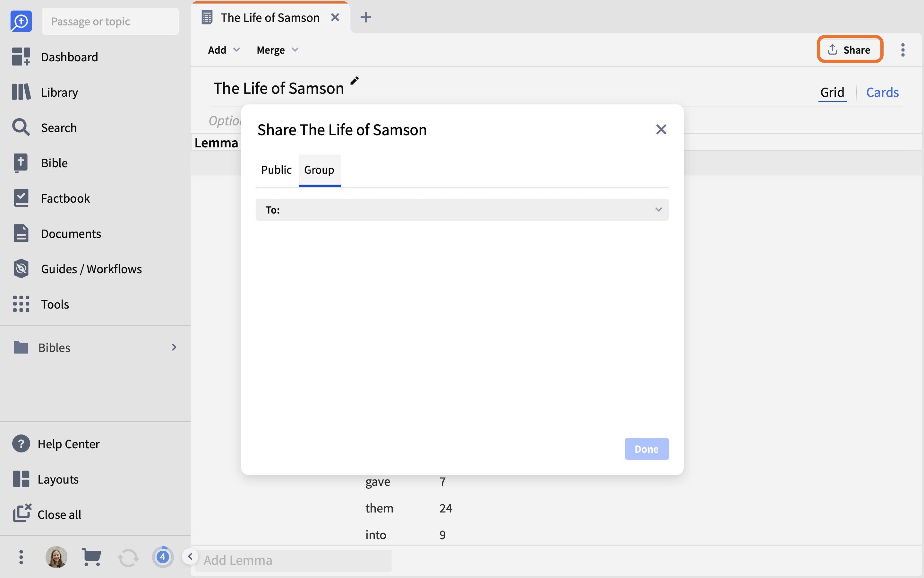924x578 pixels.
Task: Open the notifications badge showing 4
Action: pyautogui.click(x=163, y=557)
